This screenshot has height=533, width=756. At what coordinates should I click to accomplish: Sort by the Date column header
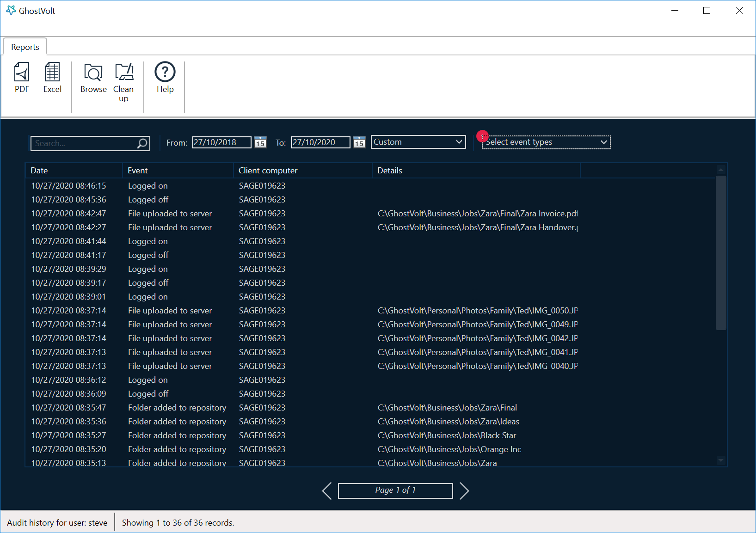(74, 170)
